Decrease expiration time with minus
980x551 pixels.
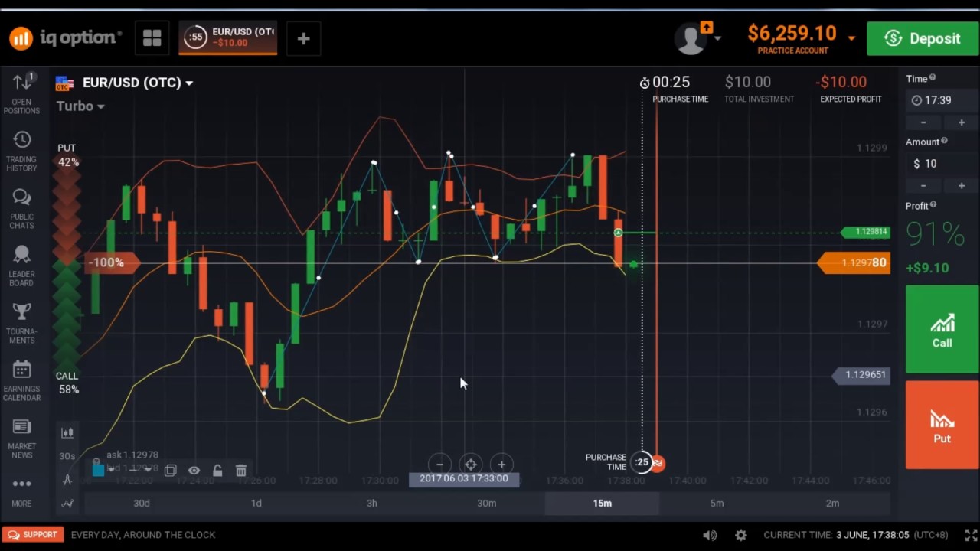pyautogui.click(x=923, y=122)
